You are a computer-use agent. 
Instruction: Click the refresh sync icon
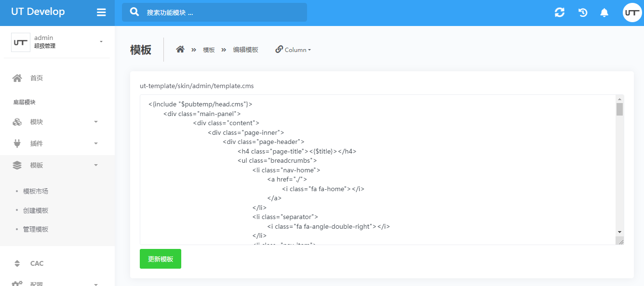(560, 13)
